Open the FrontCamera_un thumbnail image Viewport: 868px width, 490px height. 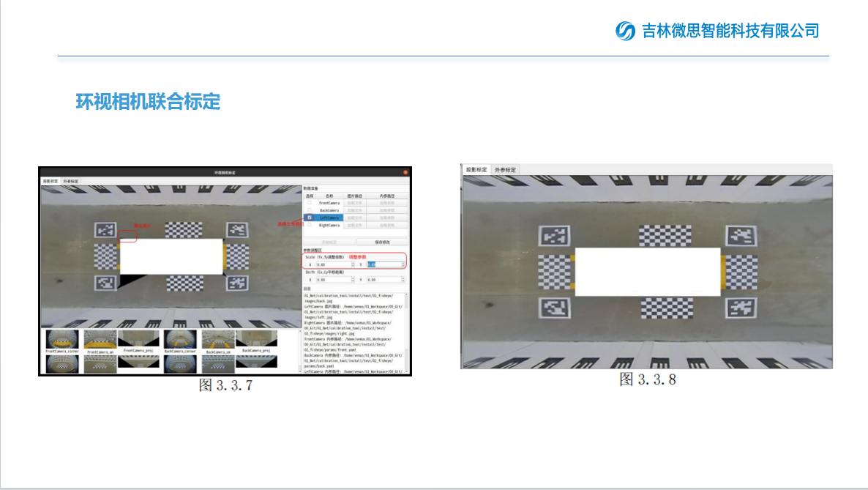pyautogui.click(x=100, y=340)
